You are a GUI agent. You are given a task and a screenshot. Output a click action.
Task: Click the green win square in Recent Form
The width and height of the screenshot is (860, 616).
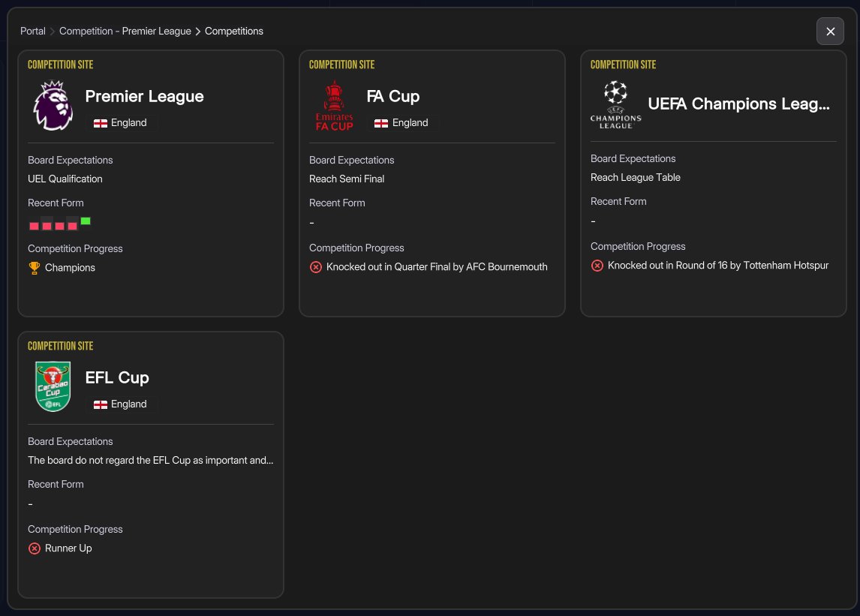[86, 221]
